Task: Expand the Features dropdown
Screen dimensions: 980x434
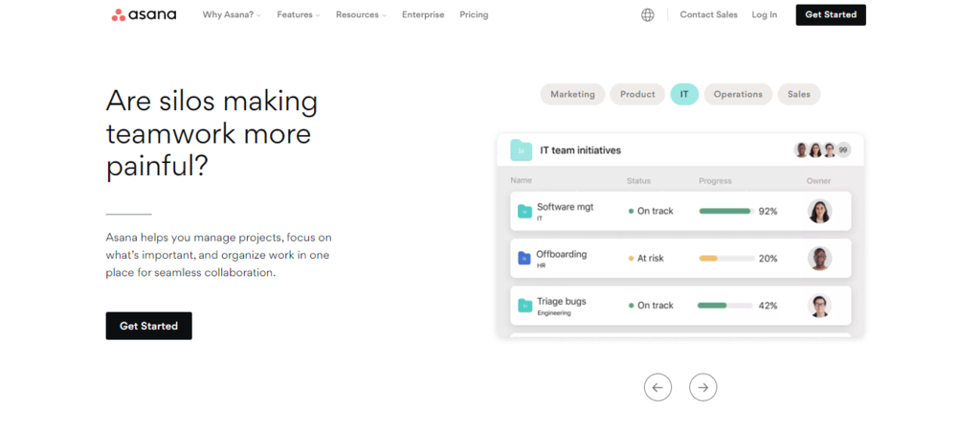Action: (x=299, y=14)
